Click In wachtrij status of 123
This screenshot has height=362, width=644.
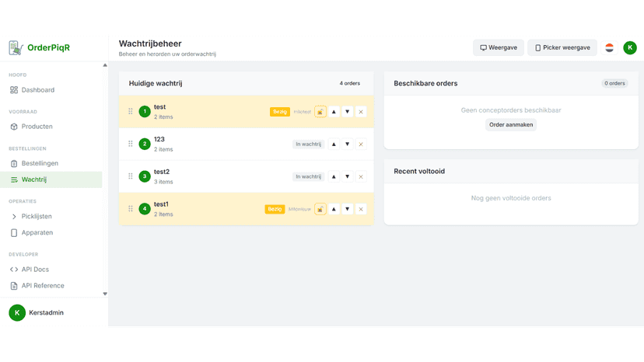pos(309,144)
